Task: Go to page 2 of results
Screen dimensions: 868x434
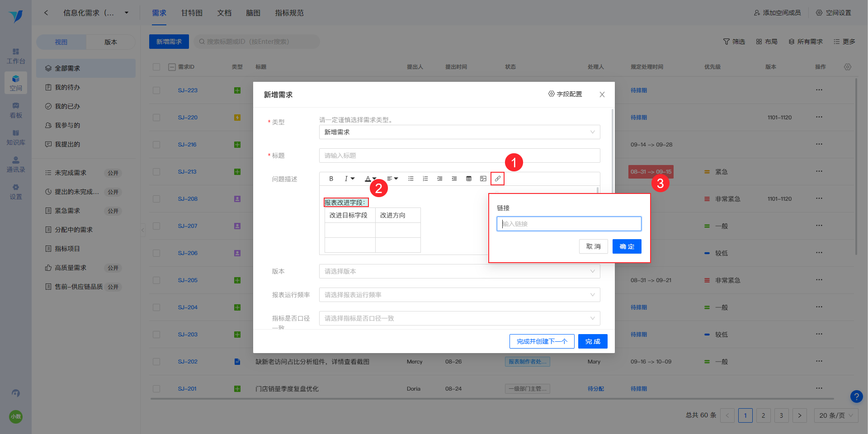Action: point(763,415)
